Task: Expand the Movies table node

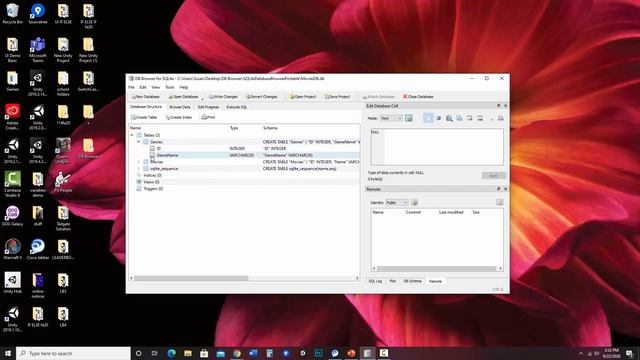Action: 138,162
